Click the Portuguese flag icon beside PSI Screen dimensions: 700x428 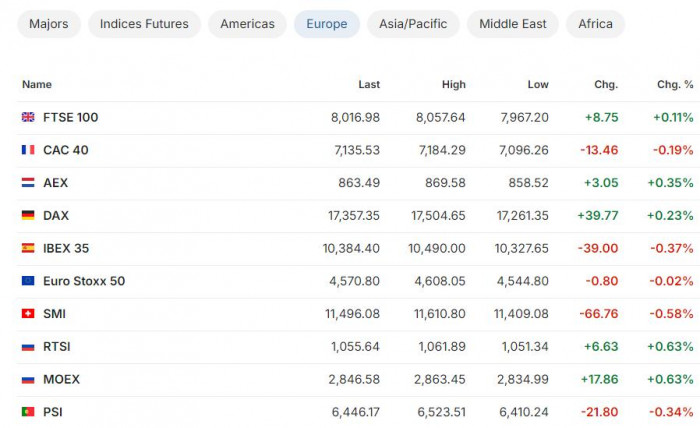[x=28, y=411]
